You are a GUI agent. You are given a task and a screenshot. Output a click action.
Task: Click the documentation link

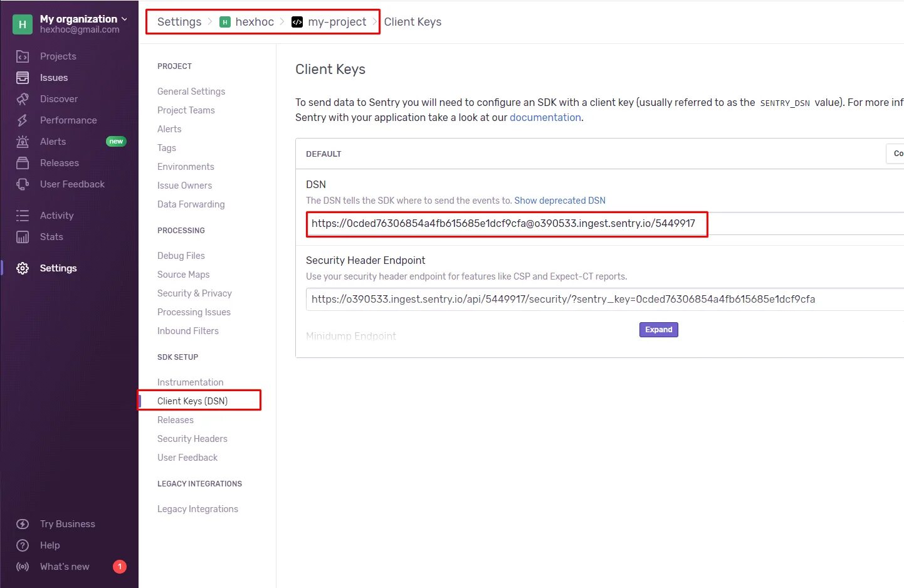coord(545,117)
